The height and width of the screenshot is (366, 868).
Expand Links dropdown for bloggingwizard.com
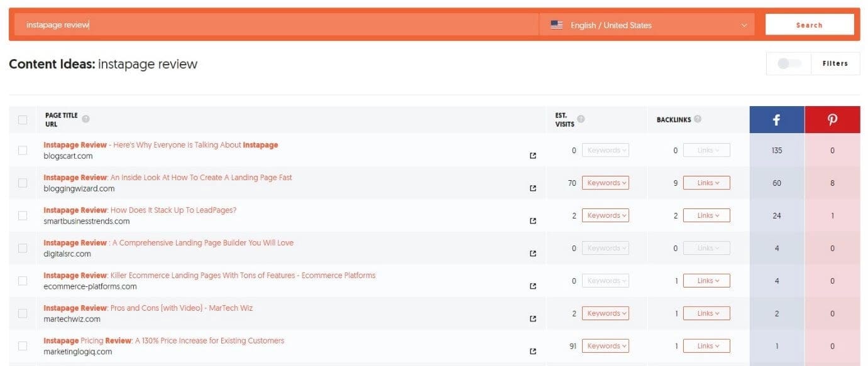point(706,183)
